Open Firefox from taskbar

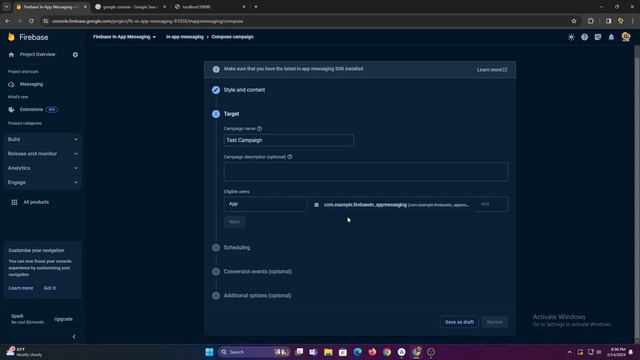tap(372, 352)
